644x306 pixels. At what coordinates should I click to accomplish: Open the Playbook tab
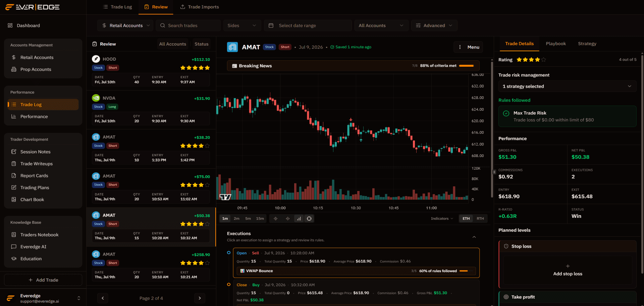(556, 44)
